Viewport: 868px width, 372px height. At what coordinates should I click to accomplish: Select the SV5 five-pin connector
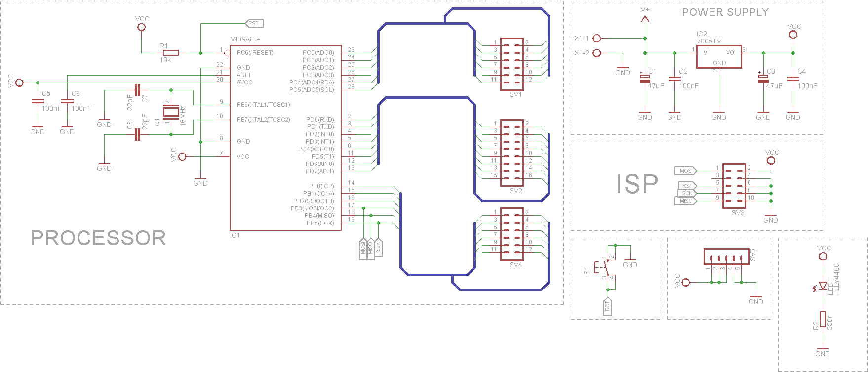[x=726, y=257]
